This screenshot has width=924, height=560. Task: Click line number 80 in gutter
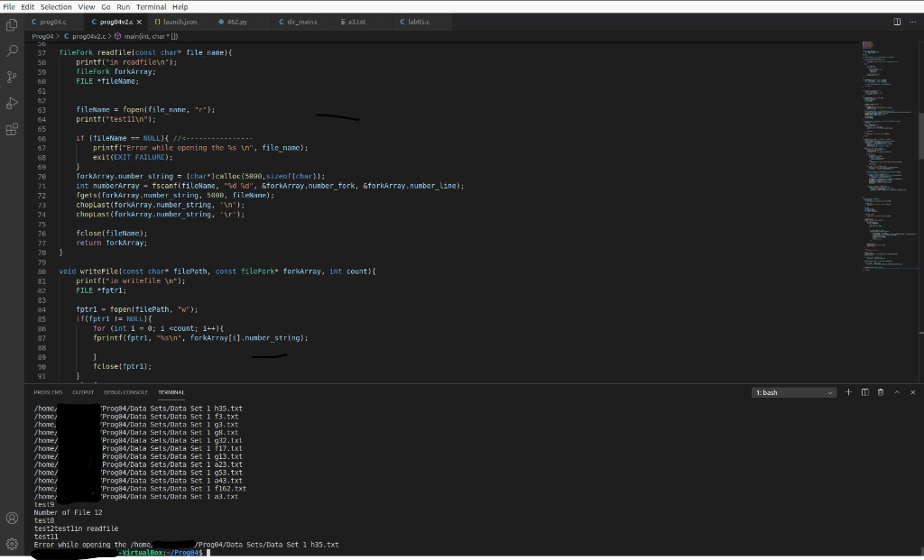click(42, 271)
